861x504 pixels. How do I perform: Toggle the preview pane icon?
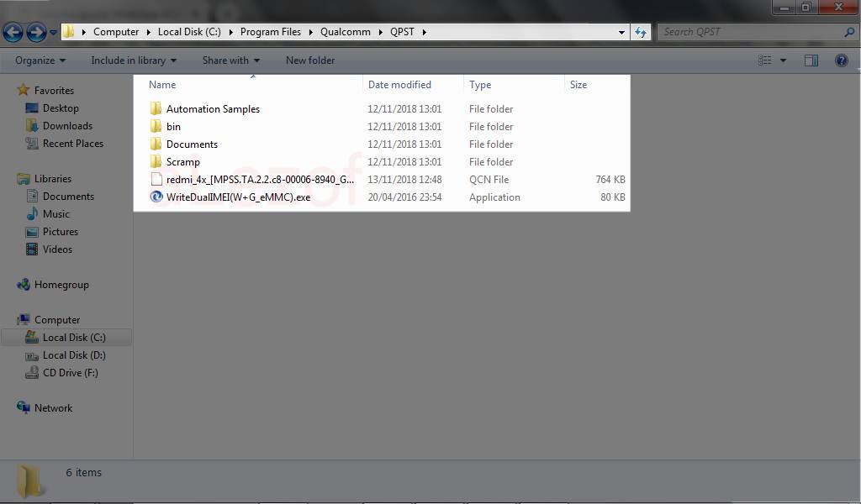click(x=811, y=60)
